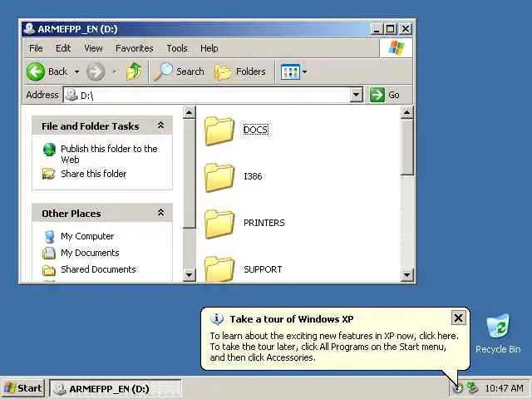The width and height of the screenshot is (532, 399).
Task: Select the I386 folder icon
Action: pyautogui.click(x=219, y=177)
